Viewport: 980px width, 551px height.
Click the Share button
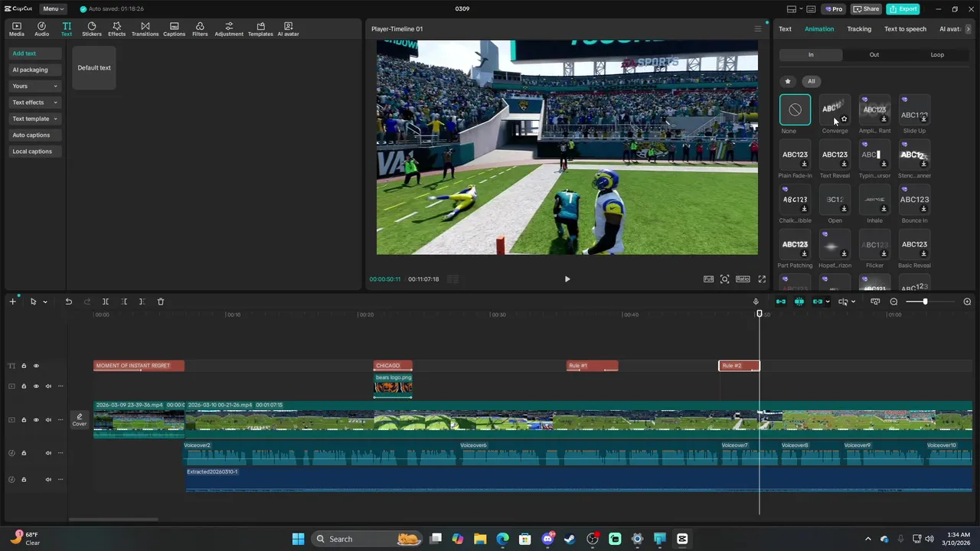click(x=867, y=9)
